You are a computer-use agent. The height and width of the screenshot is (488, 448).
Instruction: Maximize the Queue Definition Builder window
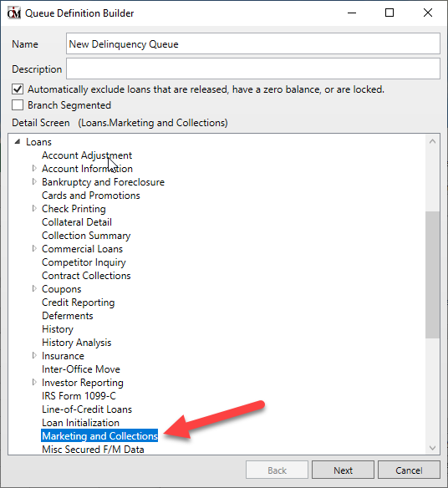pos(389,13)
